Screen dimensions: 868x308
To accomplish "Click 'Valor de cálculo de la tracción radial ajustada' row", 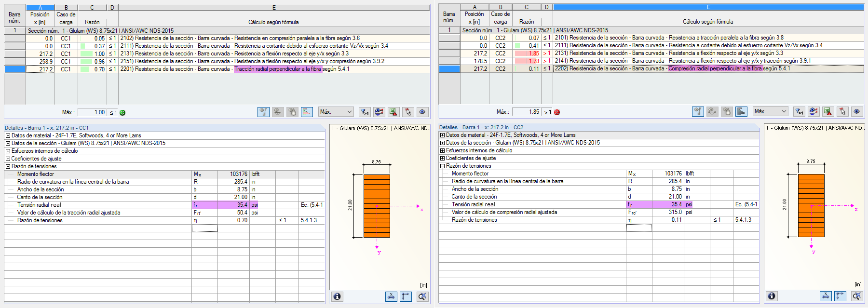I will 164,213.
